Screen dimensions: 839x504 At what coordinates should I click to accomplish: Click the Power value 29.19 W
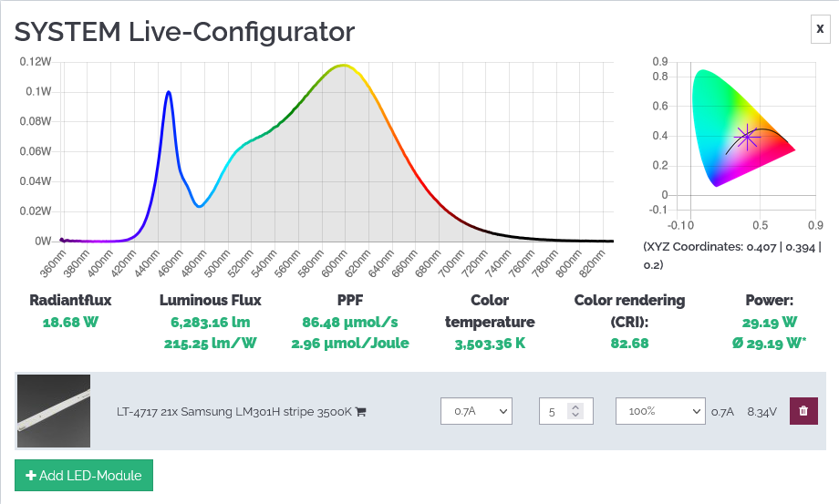tap(770, 323)
